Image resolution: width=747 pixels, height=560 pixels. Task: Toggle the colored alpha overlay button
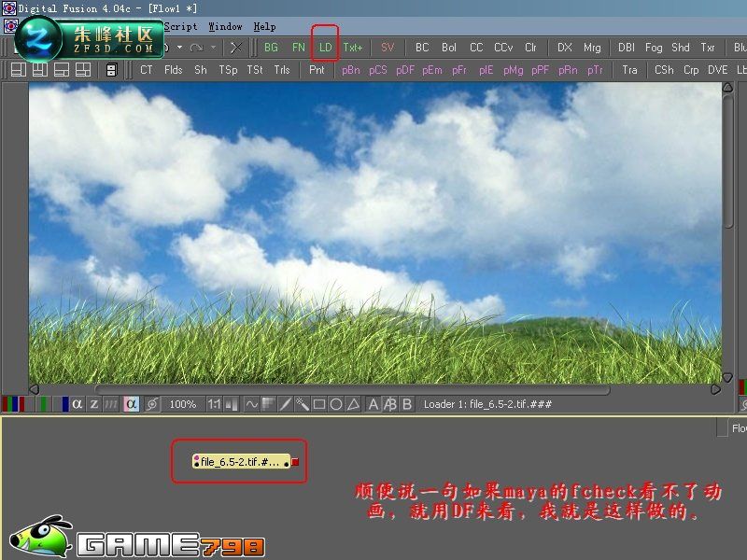131,404
